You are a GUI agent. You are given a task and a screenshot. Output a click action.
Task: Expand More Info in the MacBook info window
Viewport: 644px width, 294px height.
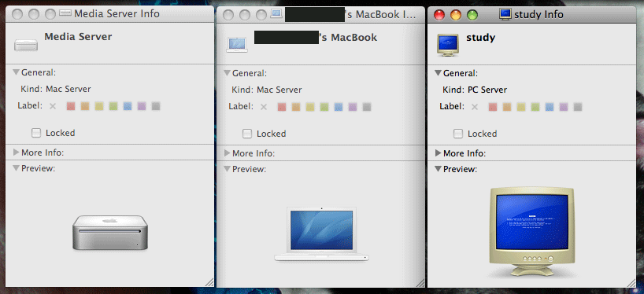(227, 153)
